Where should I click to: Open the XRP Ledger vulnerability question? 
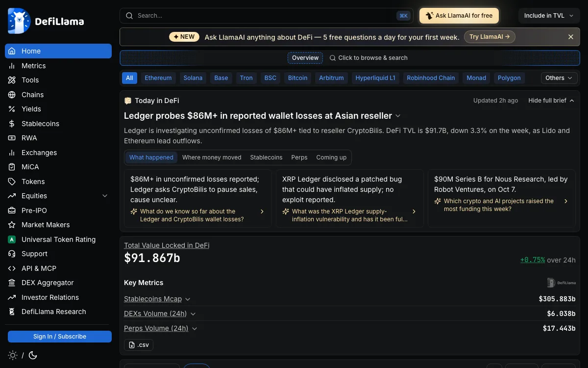pyautogui.click(x=350, y=215)
